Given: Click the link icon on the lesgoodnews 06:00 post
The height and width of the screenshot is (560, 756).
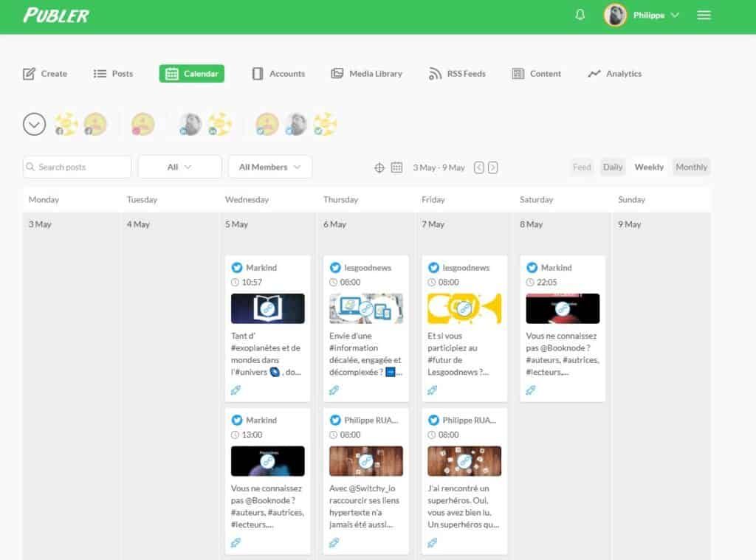Looking at the screenshot, I should tap(334, 390).
